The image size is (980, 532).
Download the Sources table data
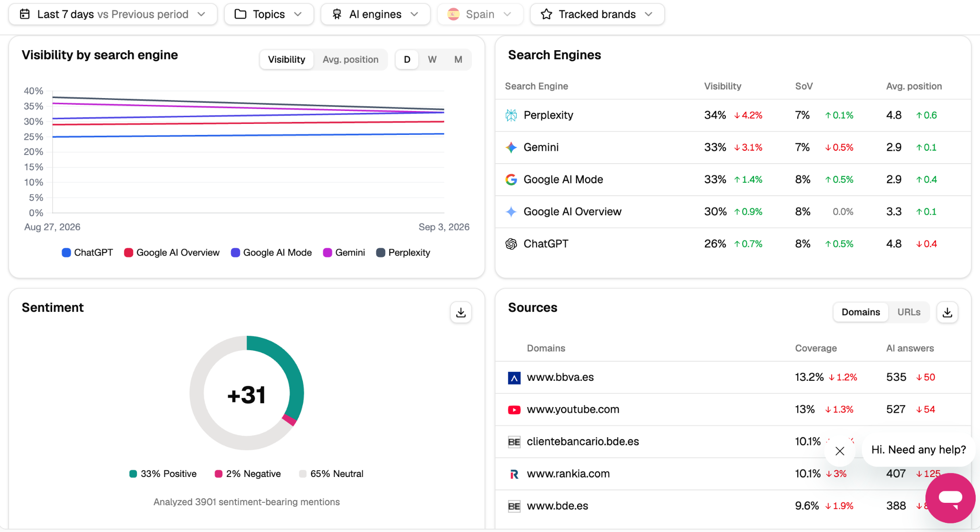coord(947,312)
